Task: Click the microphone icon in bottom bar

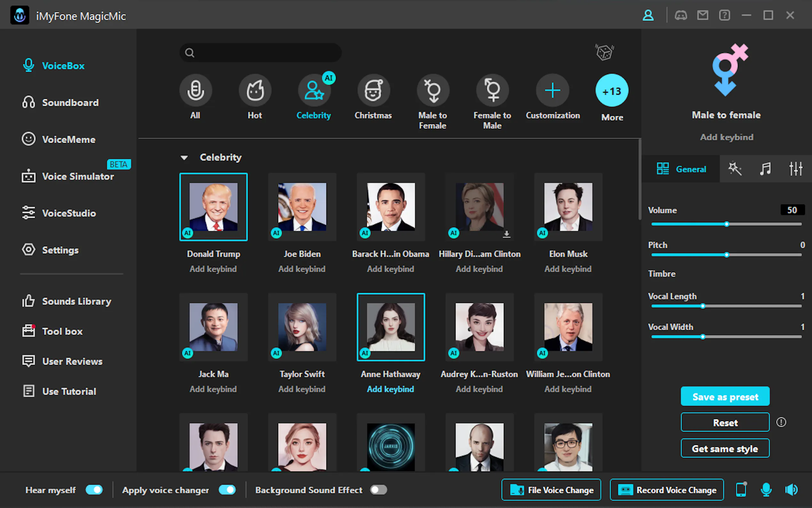Action: [766, 490]
